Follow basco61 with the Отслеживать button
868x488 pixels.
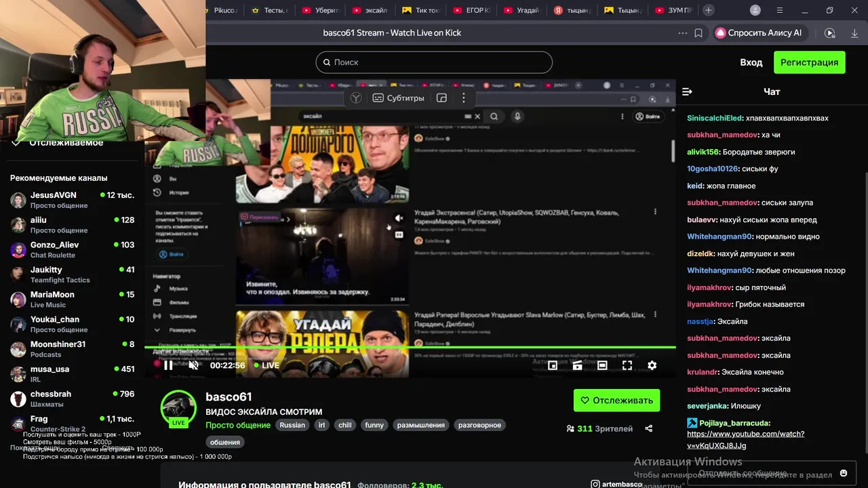[x=616, y=401]
